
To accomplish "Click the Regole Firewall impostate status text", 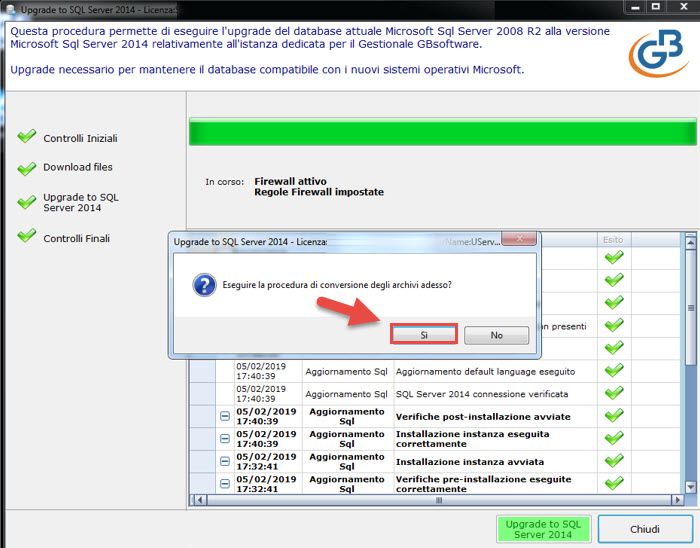I will (x=319, y=192).
